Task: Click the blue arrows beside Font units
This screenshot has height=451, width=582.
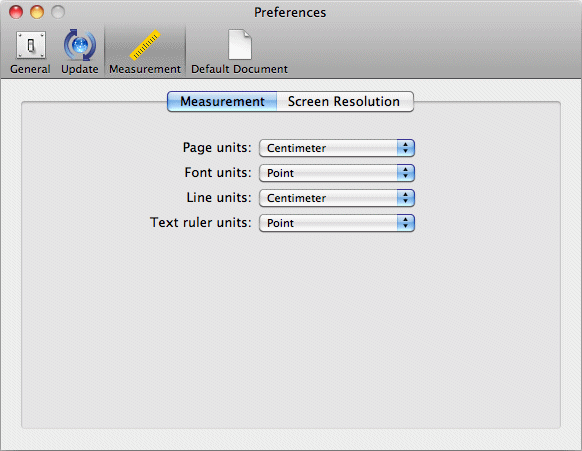Action: [x=405, y=173]
